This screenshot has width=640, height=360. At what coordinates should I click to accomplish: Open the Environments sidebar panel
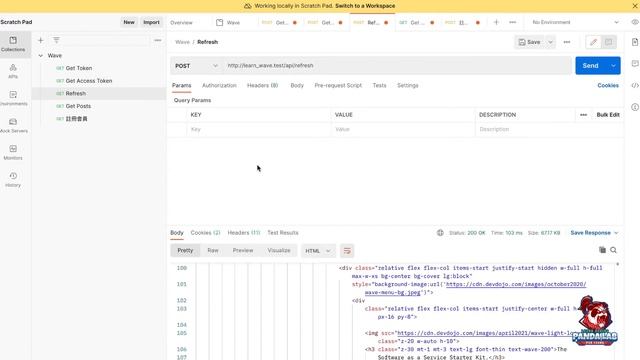tap(13, 98)
